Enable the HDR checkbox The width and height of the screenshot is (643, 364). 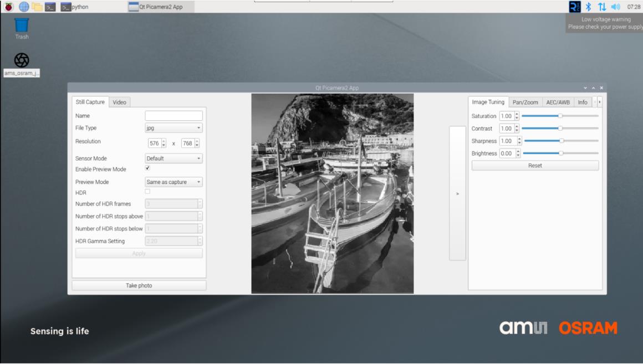tap(147, 192)
